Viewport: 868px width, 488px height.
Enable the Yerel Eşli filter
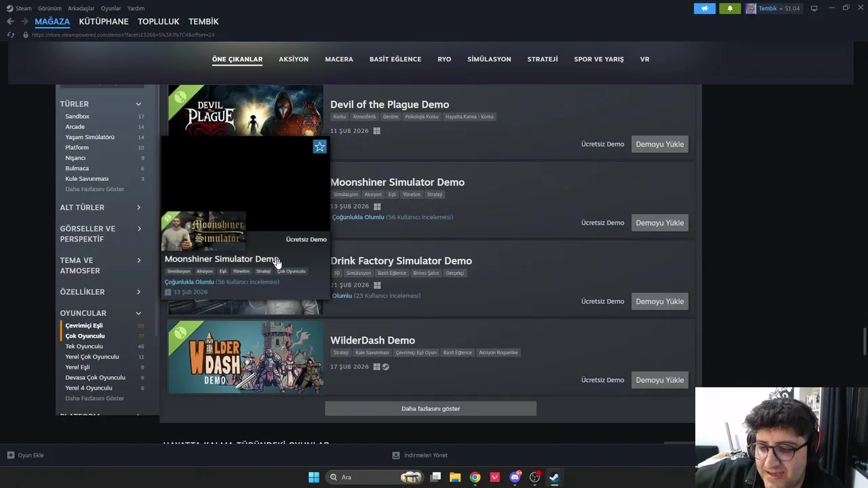[x=77, y=367]
